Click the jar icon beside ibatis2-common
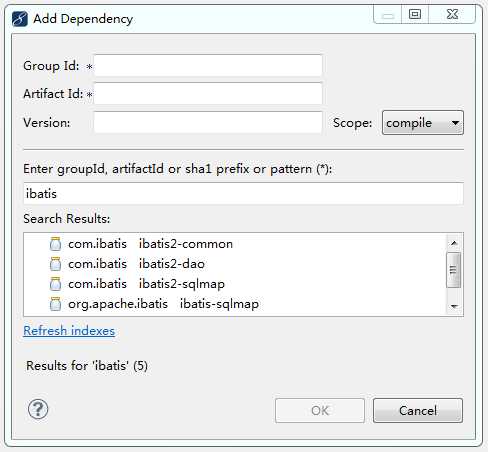 tap(55, 244)
